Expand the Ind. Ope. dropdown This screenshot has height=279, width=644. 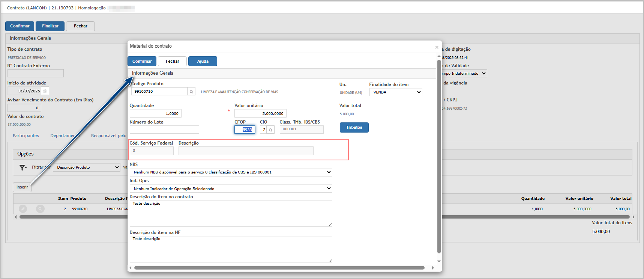pos(231,189)
